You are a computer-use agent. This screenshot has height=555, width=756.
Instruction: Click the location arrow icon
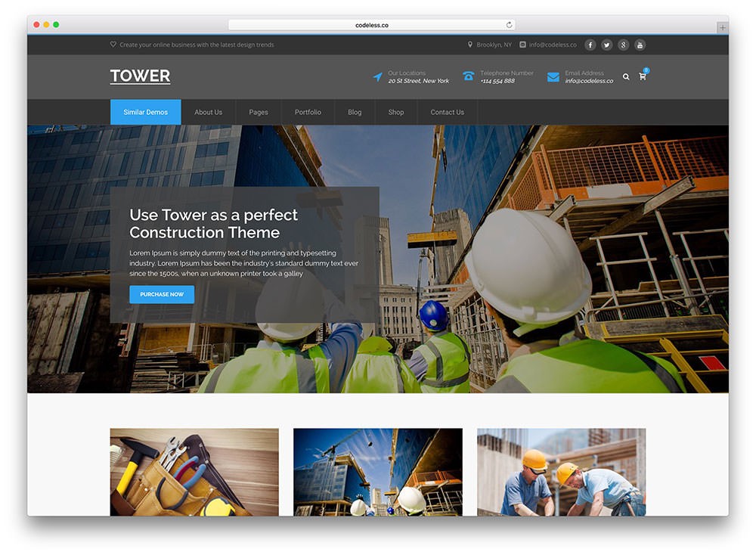pos(377,76)
